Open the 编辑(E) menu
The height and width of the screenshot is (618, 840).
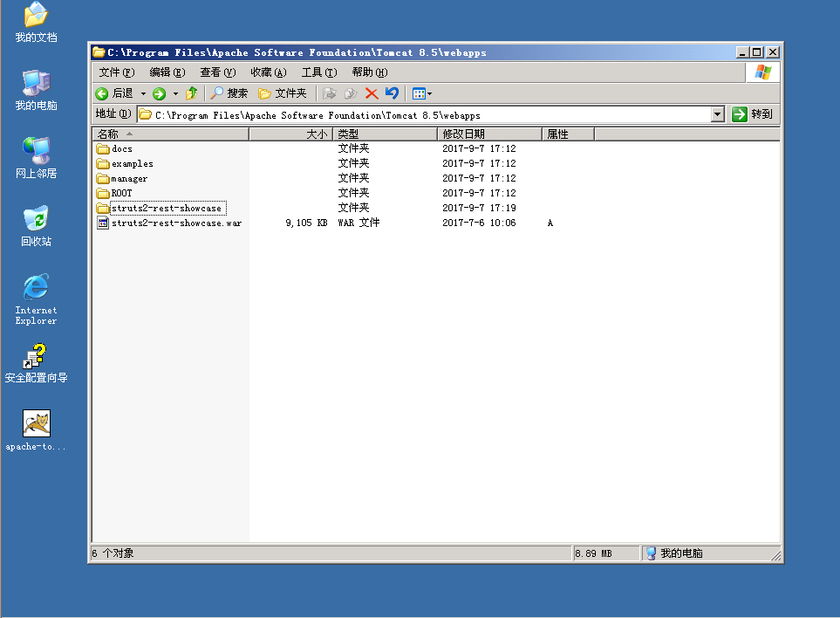coord(167,72)
